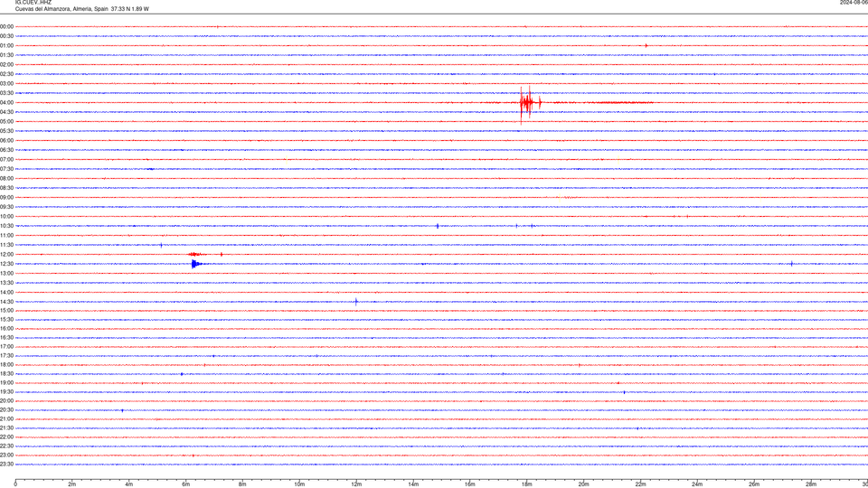Click the 16m axis tick label
This screenshot has width=868, height=488.
pyautogui.click(x=470, y=484)
